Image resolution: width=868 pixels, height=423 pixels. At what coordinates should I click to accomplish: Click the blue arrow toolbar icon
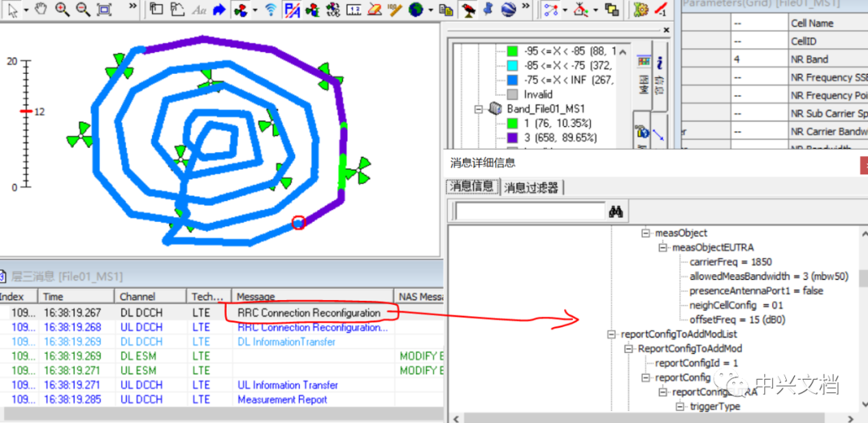click(x=219, y=10)
